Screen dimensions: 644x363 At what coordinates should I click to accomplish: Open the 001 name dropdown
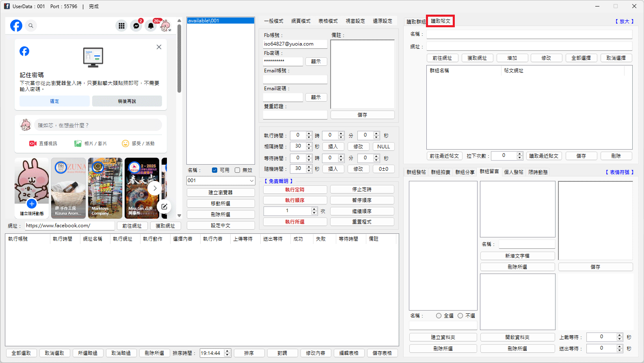(x=251, y=180)
